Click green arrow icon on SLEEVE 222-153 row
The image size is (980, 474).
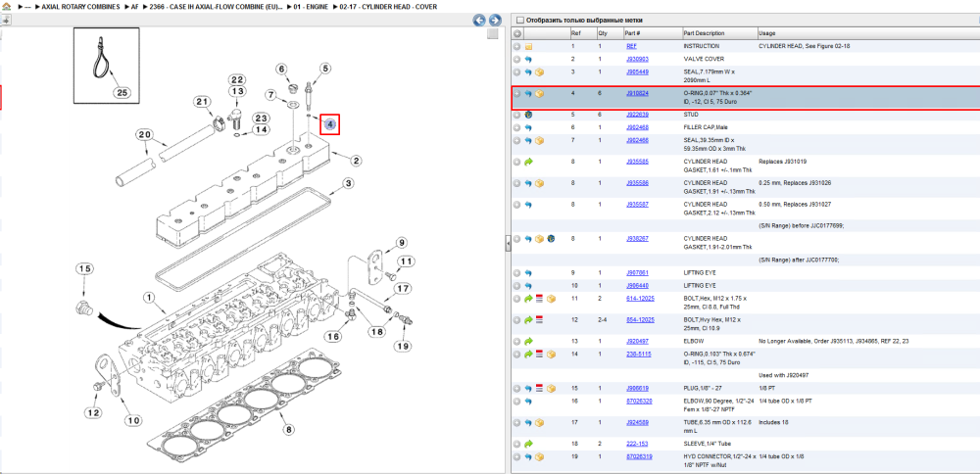pyautogui.click(x=528, y=444)
